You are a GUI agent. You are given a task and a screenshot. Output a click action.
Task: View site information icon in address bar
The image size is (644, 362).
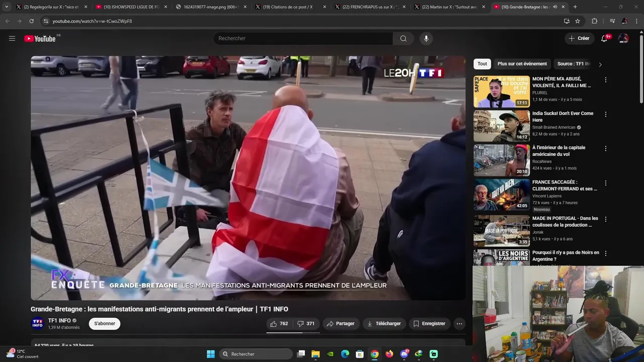pos(46,21)
